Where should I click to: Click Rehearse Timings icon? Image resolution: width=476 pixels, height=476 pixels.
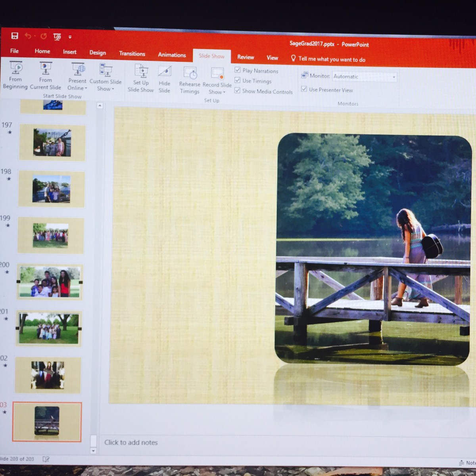pos(190,80)
